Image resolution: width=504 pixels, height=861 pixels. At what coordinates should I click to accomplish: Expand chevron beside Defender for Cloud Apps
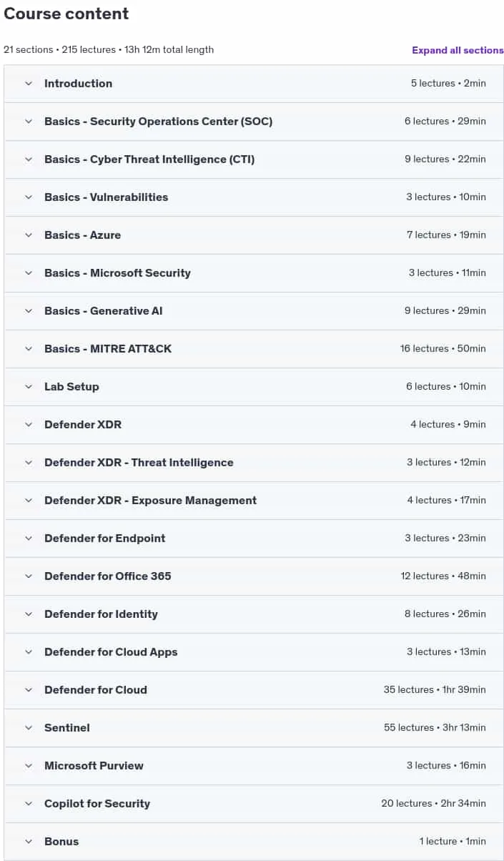pos(29,652)
